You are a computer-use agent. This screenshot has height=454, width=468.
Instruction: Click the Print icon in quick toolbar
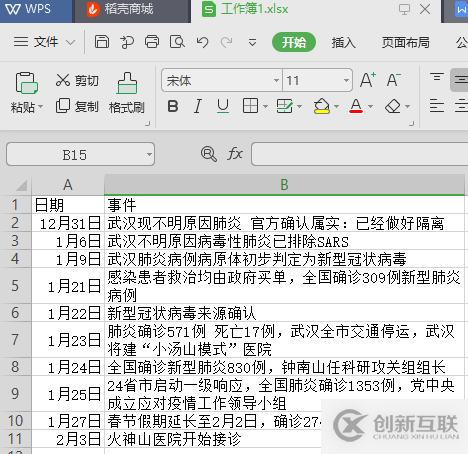click(x=152, y=42)
